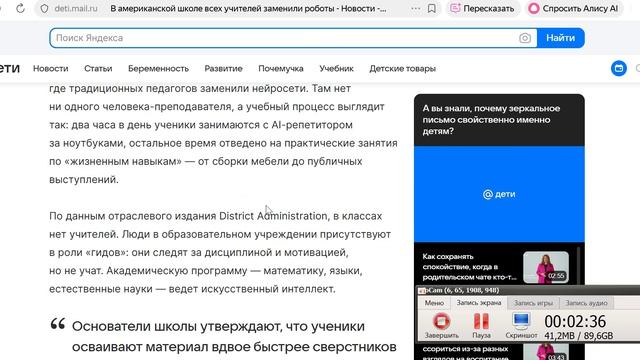Viewport: 640px width, 360px height.
Task: Click the 41,2MB / 89,6GB size readout
Action: [578, 336]
